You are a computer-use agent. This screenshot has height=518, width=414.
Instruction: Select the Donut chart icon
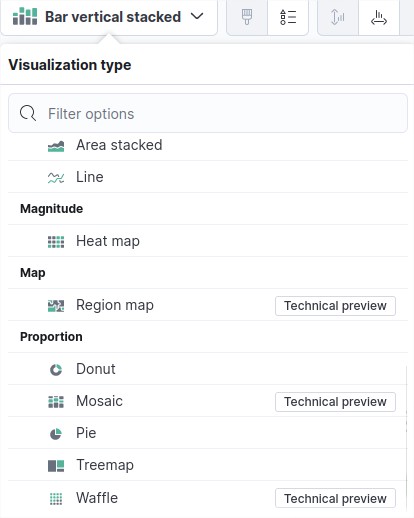pyautogui.click(x=56, y=369)
